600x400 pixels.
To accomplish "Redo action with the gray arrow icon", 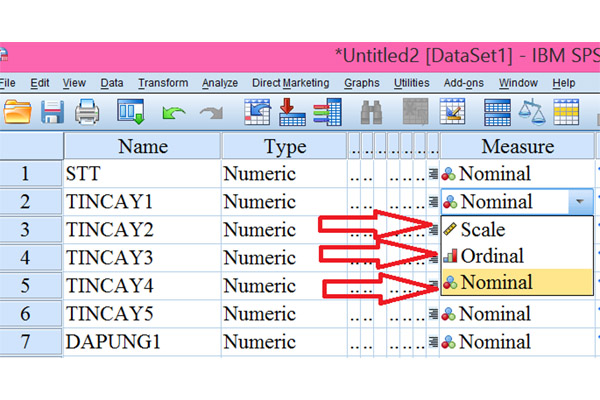I will pyautogui.click(x=212, y=113).
